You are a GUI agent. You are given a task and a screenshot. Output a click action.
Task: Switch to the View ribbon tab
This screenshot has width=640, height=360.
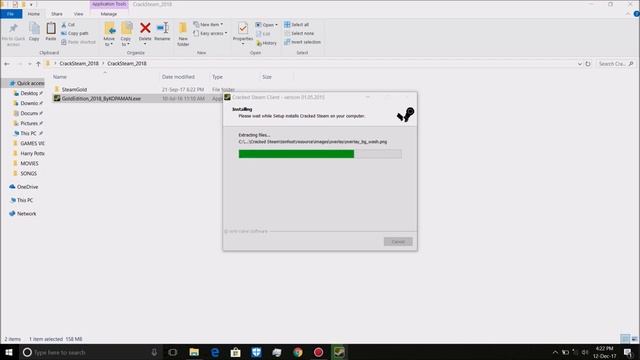[78, 14]
